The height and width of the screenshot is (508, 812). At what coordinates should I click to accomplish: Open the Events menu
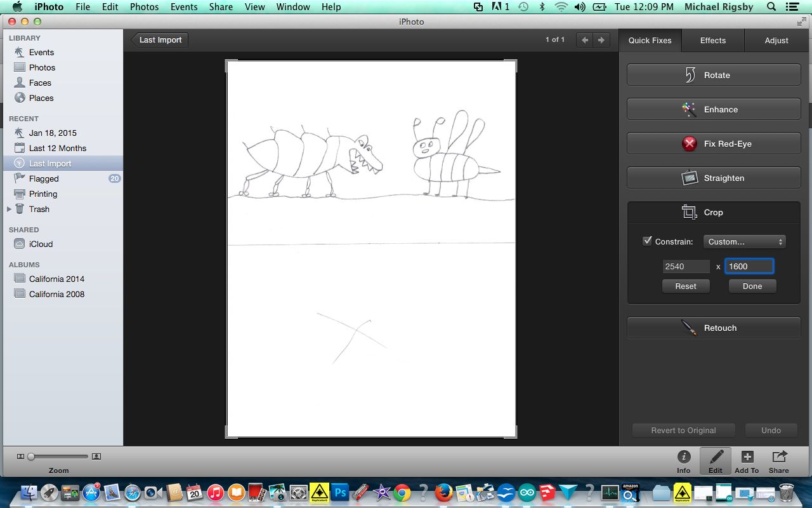click(x=184, y=7)
